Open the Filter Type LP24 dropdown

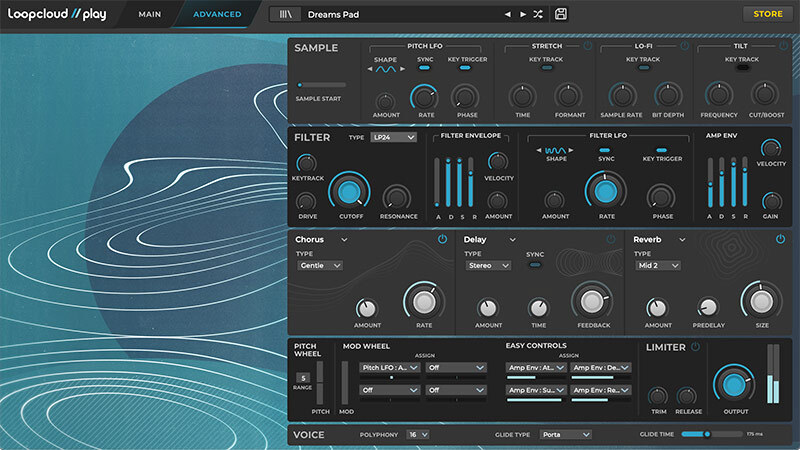click(x=393, y=137)
